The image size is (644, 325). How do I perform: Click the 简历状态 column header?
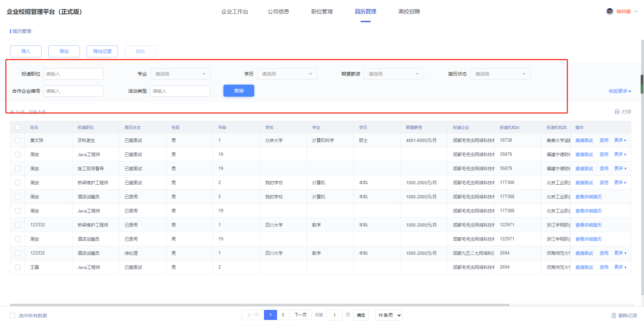[132, 128]
